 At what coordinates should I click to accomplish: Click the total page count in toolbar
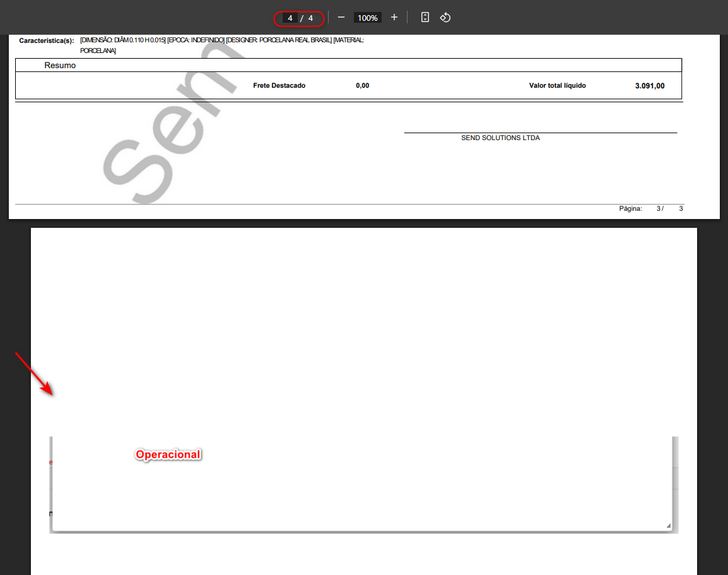310,18
